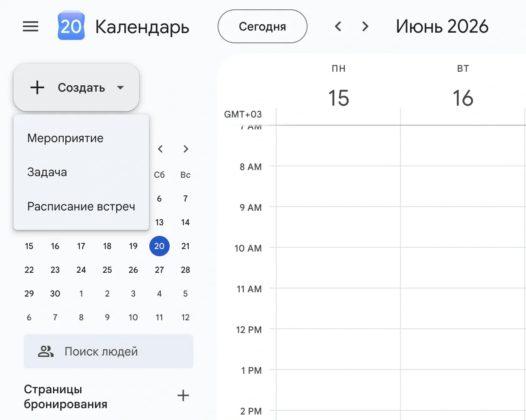Show next month in mini calendar

point(186,149)
